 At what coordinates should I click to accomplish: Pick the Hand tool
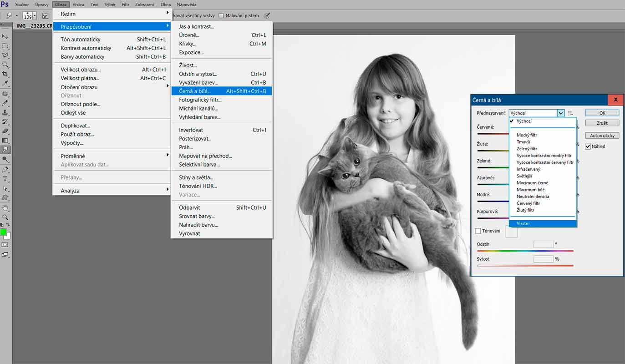[5, 207]
